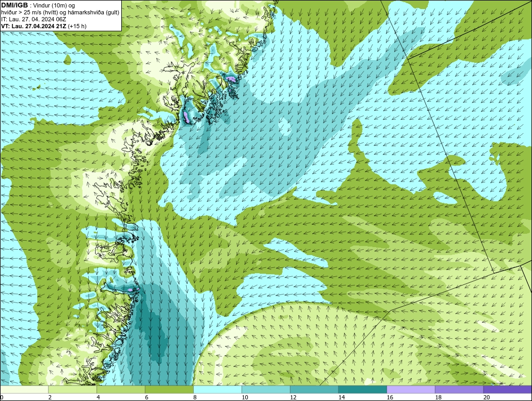The width and height of the screenshot is (532, 401).
Task: Click the scale label 20
Action: tap(487, 397)
